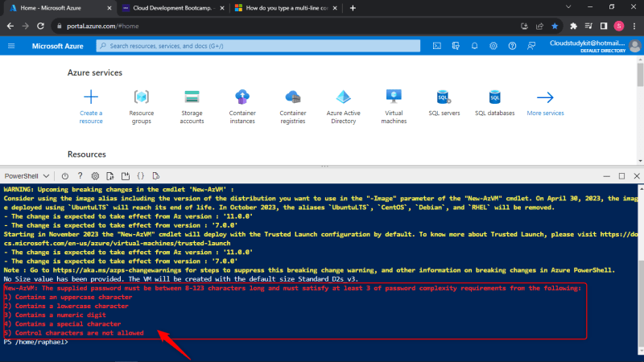Open Chrome profile avatar S

619,26
